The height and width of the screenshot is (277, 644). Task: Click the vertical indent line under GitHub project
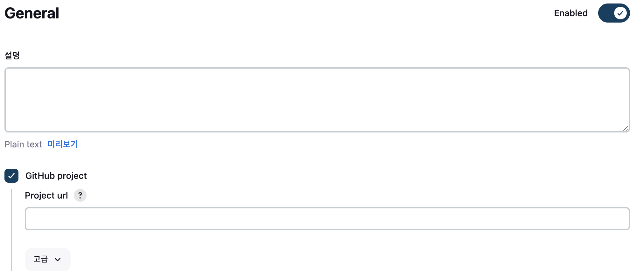(x=11, y=229)
